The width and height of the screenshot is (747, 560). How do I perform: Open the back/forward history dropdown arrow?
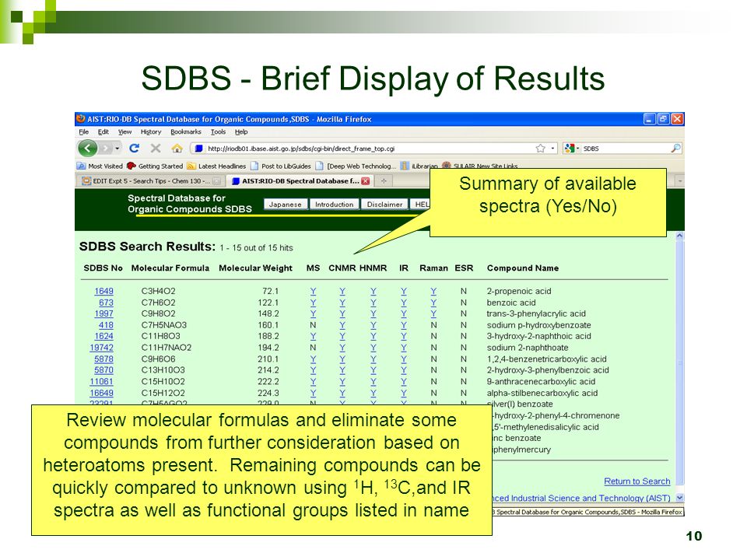click(117, 149)
